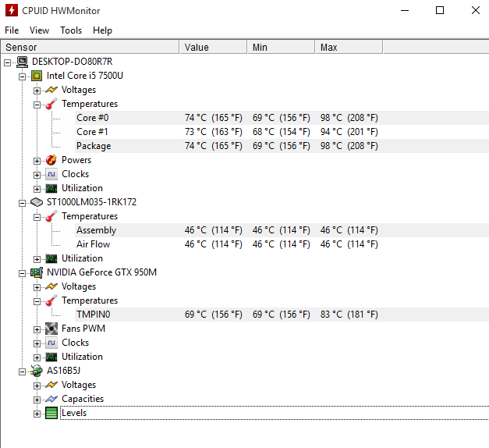Viewport: 489px width, 448px height.
Task: Collapse the DESKTOP-DO80R7R root node
Action: click(7, 62)
